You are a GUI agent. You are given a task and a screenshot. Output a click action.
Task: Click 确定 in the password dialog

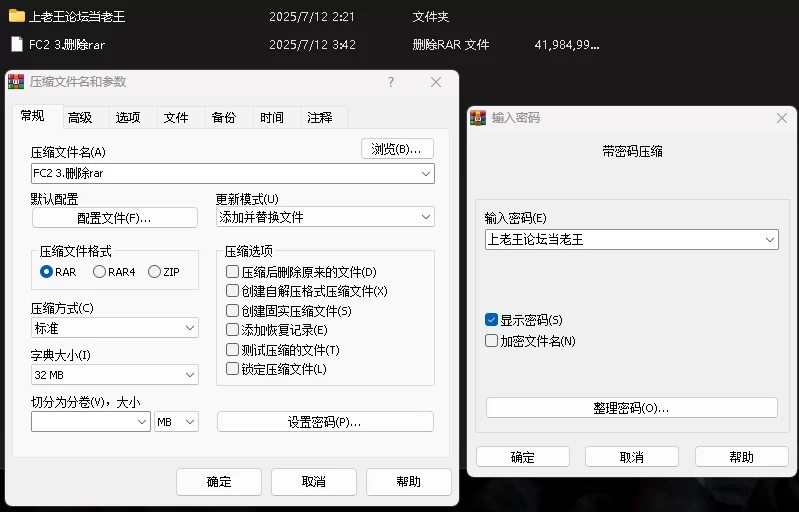[523, 457]
